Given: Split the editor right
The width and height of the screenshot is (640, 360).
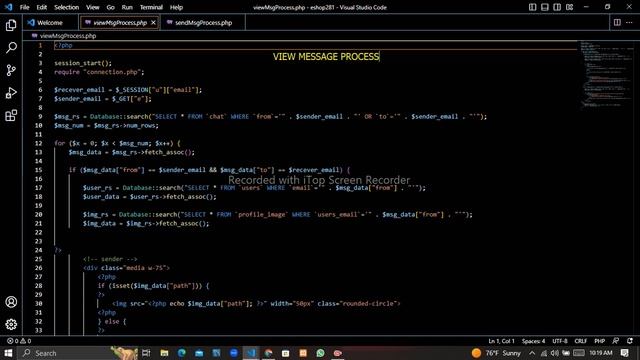Looking at the screenshot, I should coord(617,22).
